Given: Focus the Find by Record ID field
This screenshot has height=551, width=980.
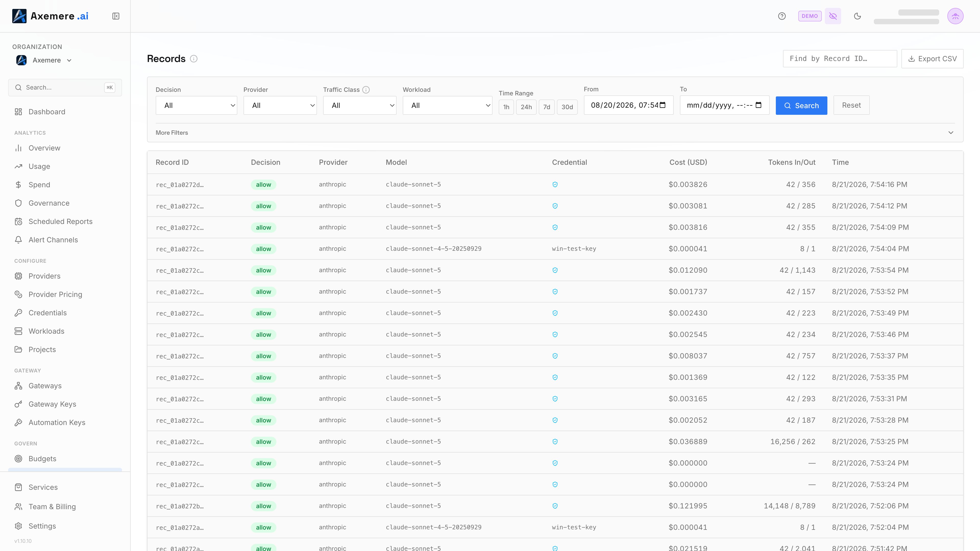Looking at the screenshot, I should point(840,59).
